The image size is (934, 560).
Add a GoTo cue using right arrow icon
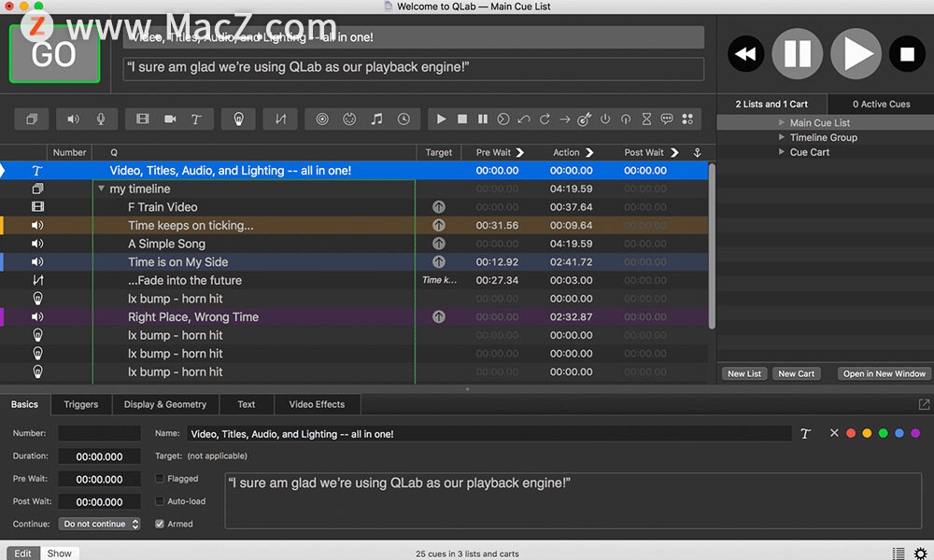[x=565, y=119]
